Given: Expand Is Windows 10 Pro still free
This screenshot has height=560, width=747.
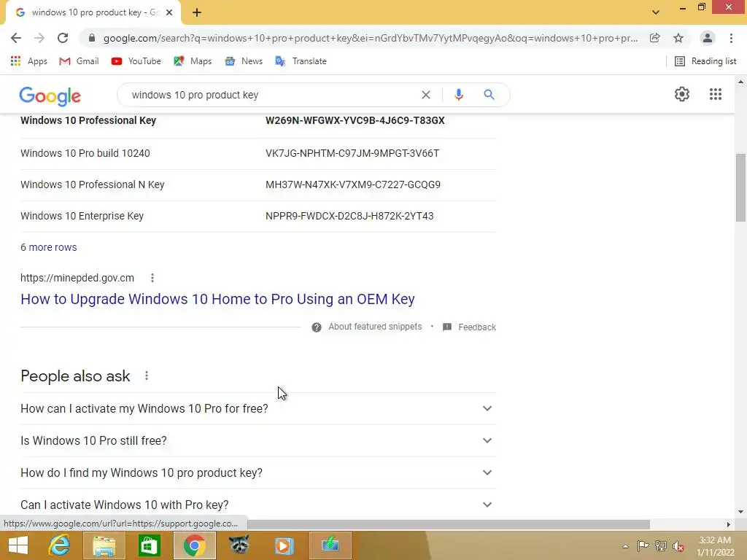Looking at the screenshot, I should [x=258, y=440].
